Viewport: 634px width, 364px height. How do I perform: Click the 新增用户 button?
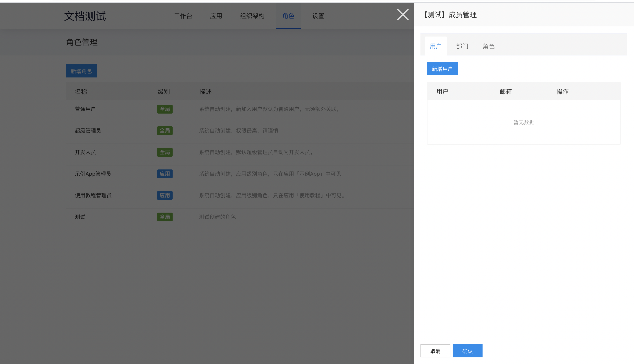[442, 69]
